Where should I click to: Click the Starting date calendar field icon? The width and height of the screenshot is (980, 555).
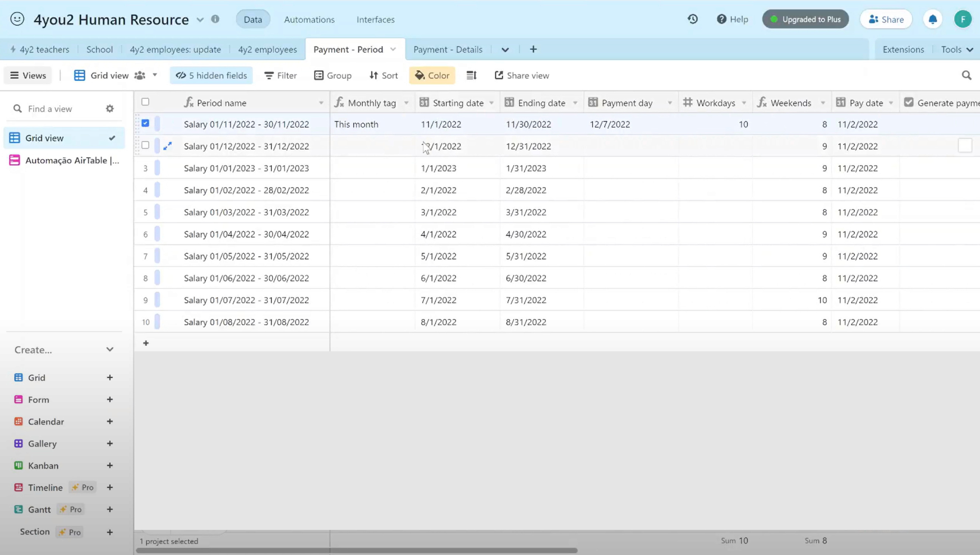click(x=424, y=103)
